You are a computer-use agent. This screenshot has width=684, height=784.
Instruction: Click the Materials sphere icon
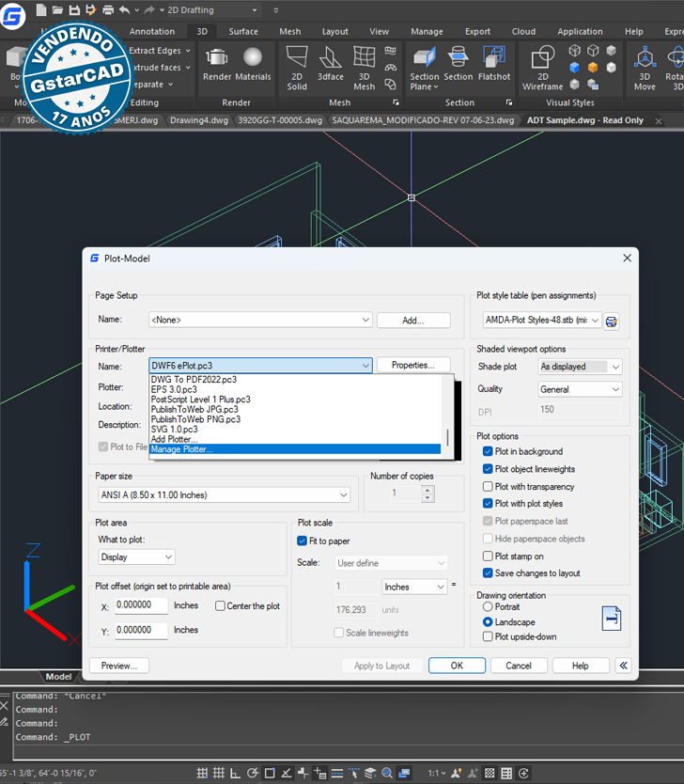point(253,57)
